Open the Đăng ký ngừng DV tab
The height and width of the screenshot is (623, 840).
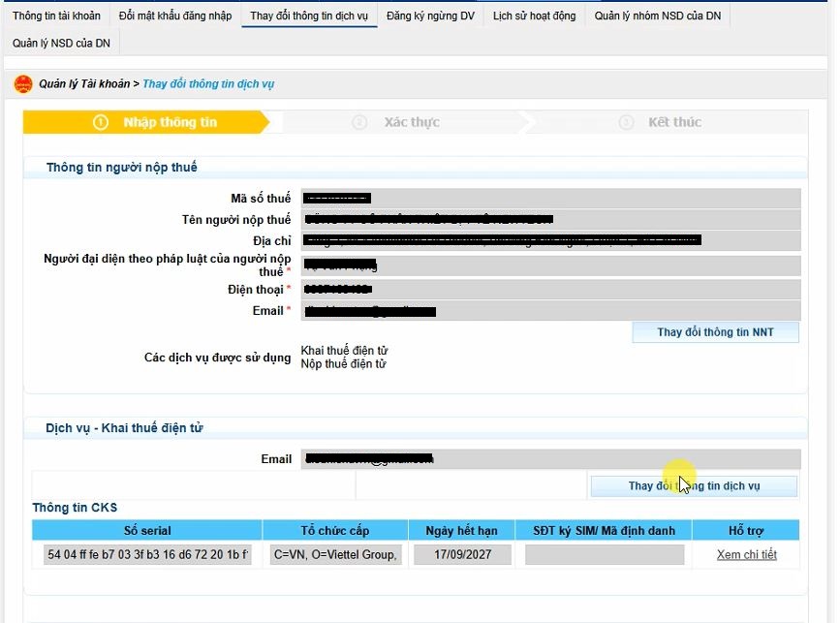tap(430, 16)
